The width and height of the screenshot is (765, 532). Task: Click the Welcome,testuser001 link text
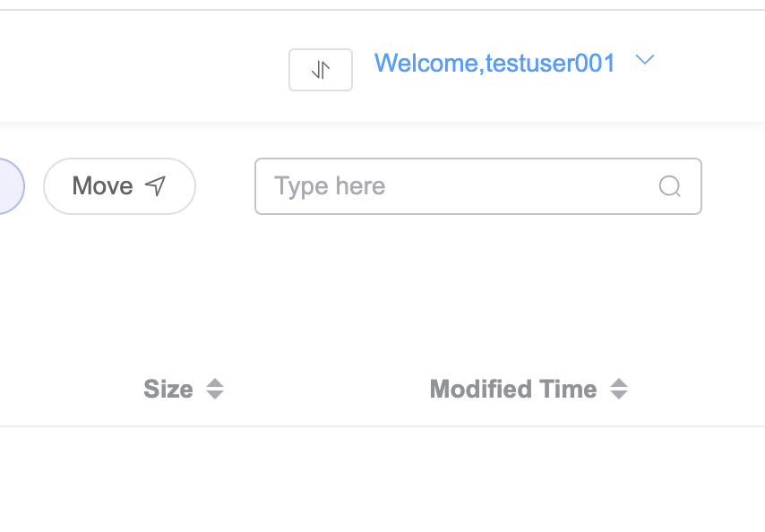point(494,63)
